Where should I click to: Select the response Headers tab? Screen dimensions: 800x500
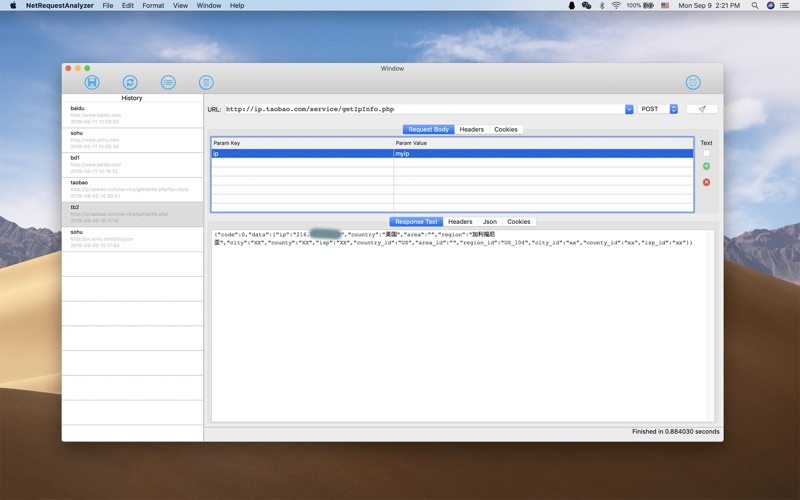click(x=460, y=222)
